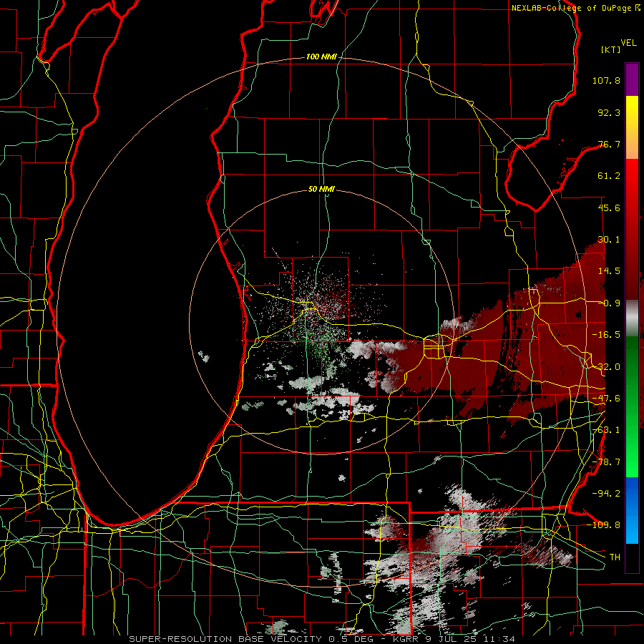This screenshot has width=644, height=644.
Task: Click the -47.6 velocity scale value
Action: [606, 399]
